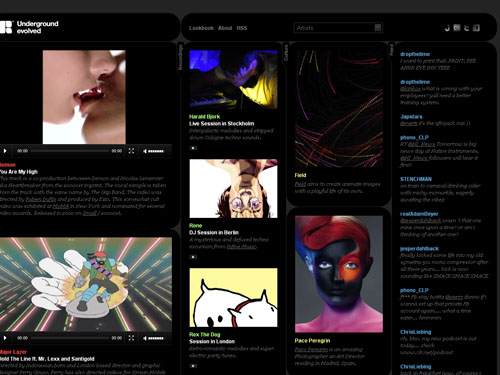Open the STENCHMAN feed username
The image size is (500, 375).
416,179
